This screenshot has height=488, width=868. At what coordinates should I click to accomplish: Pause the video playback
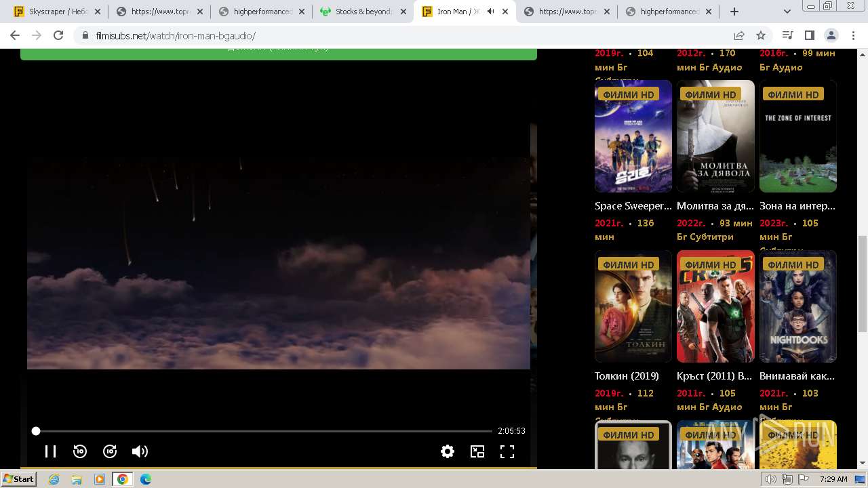pyautogui.click(x=50, y=451)
